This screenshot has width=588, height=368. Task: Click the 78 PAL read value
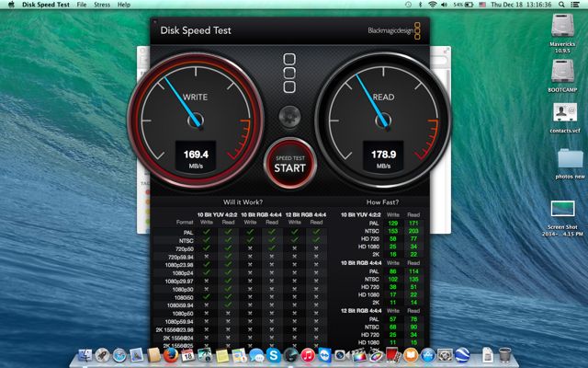tap(413, 319)
